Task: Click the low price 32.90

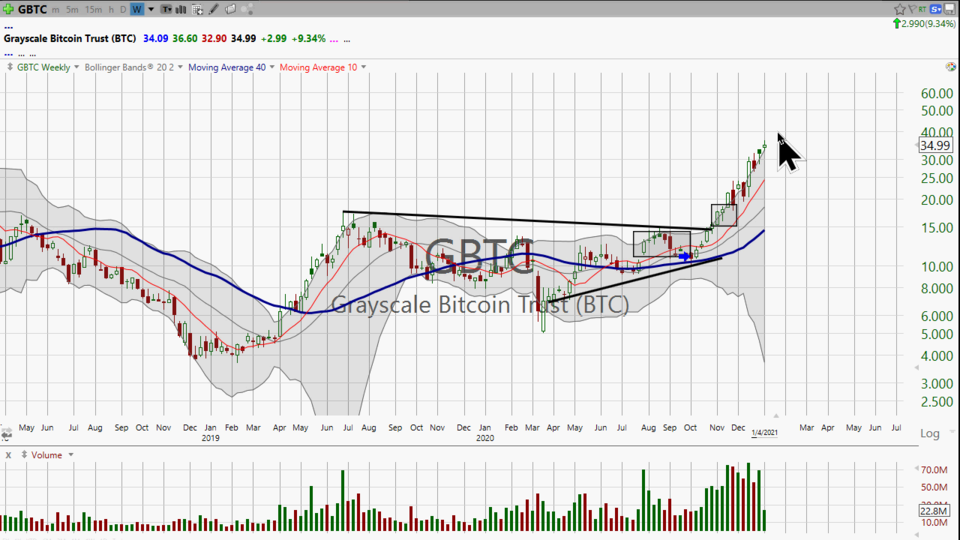Action: pyautogui.click(x=214, y=39)
